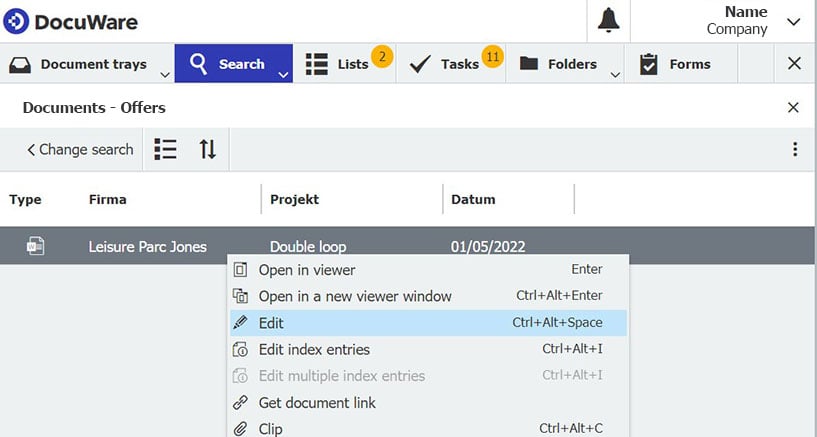
Task: Select Clip from the context menu
Action: pyautogui.click(x=270, y=429)
